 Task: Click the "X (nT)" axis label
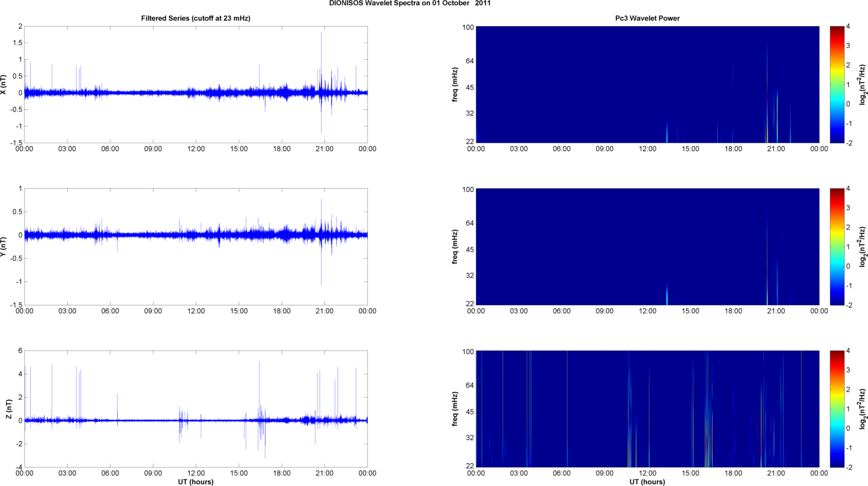coord(3,84)
